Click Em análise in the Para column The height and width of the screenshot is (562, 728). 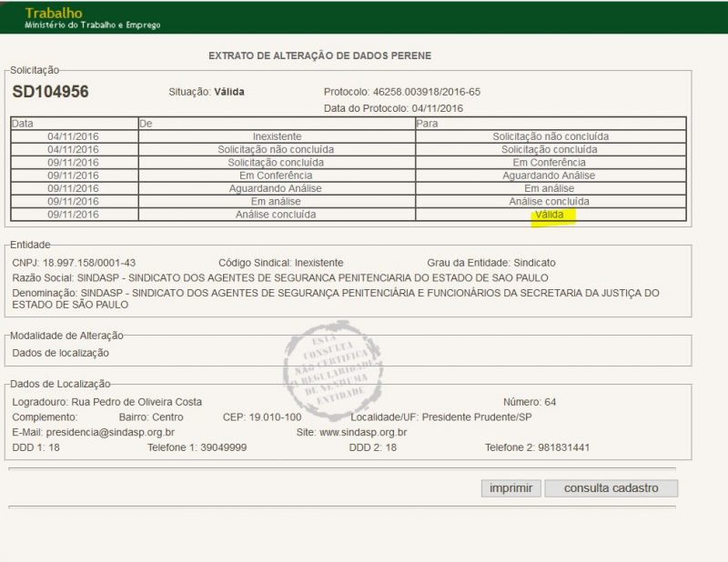(x=550, y=188)
